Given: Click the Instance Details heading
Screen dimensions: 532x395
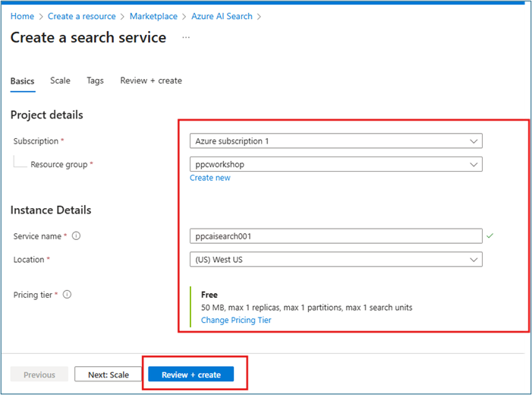Looking at the screenshot, I should tap(51, 210).
